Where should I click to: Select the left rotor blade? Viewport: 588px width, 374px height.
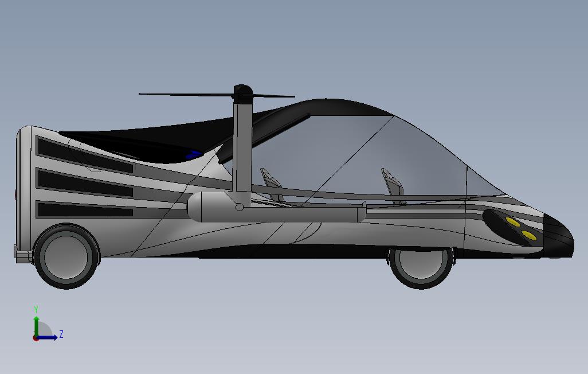pyautogui.click(x=186, y=94)
